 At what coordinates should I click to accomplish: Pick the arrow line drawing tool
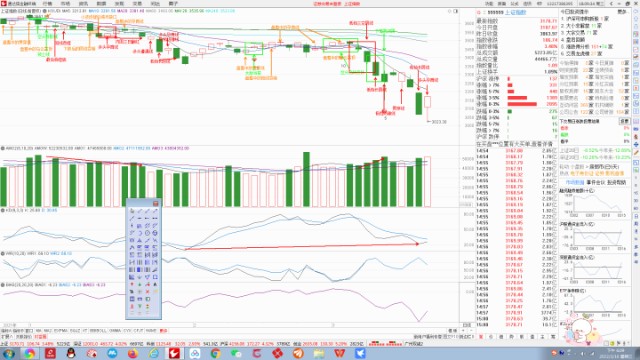156,211
